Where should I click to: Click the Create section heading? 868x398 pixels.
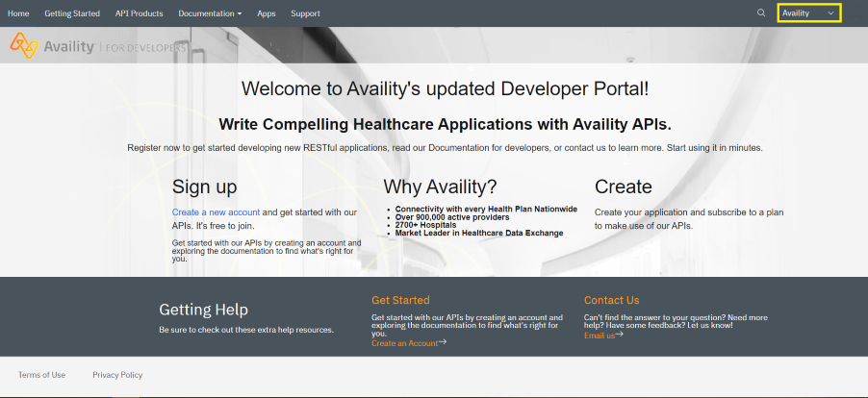coord(624,187)
